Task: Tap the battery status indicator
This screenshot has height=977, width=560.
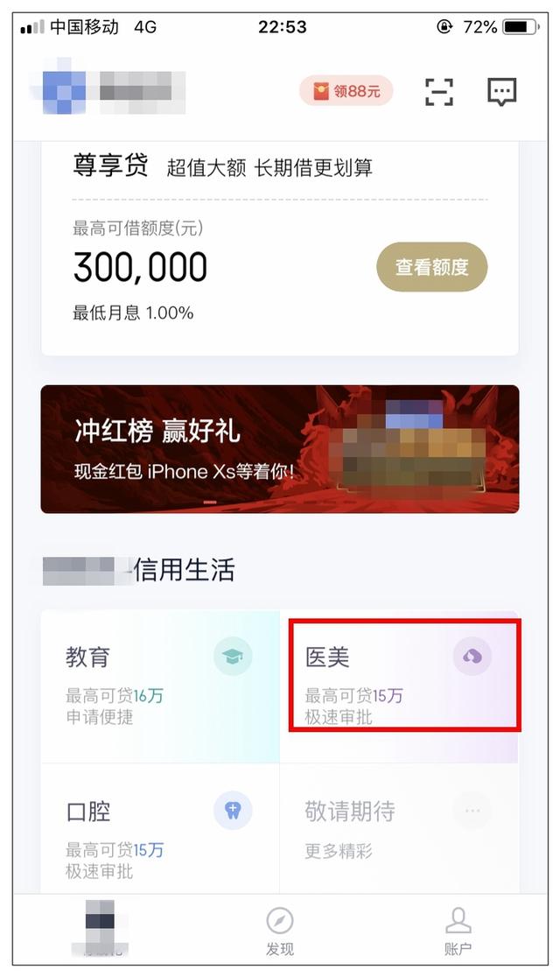Action: 521,27
